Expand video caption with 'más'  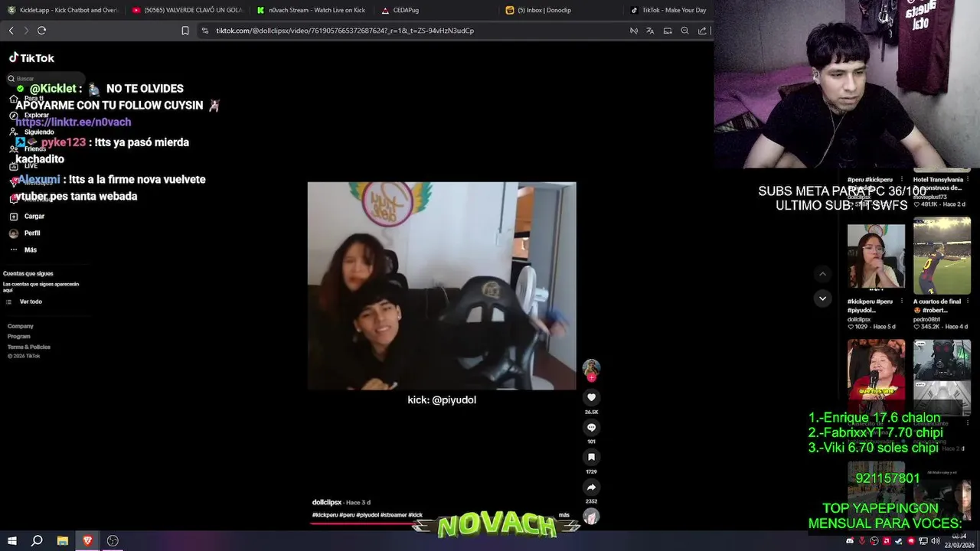pyautogui.click(x=564, y=515)
